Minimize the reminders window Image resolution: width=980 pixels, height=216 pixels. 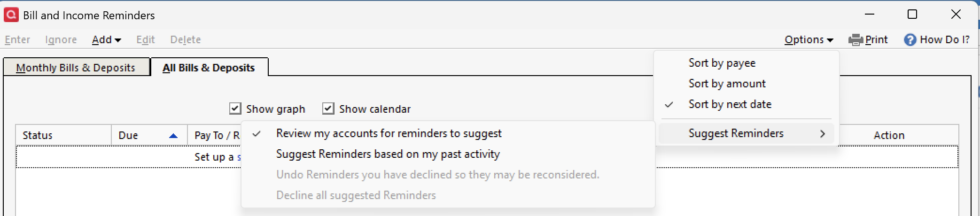tap(870, 15)
